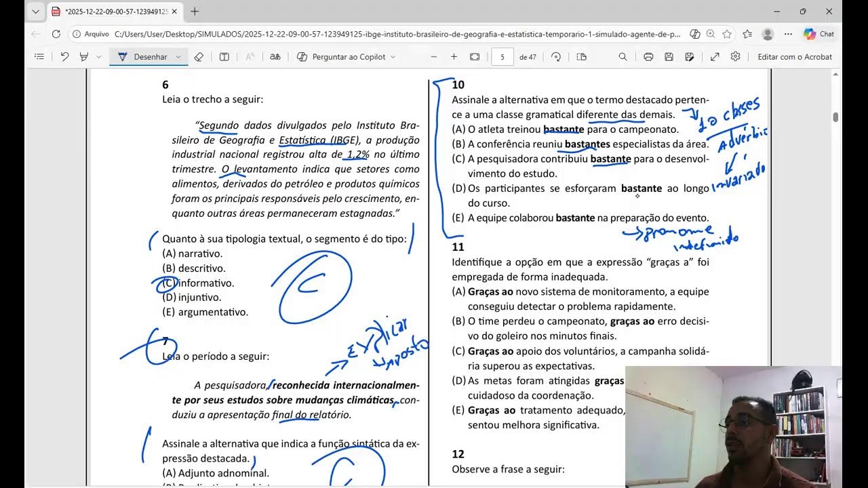Click question number 10 heading
The width and height of the screenshot is (868, 488).
(x=458, y=85)
